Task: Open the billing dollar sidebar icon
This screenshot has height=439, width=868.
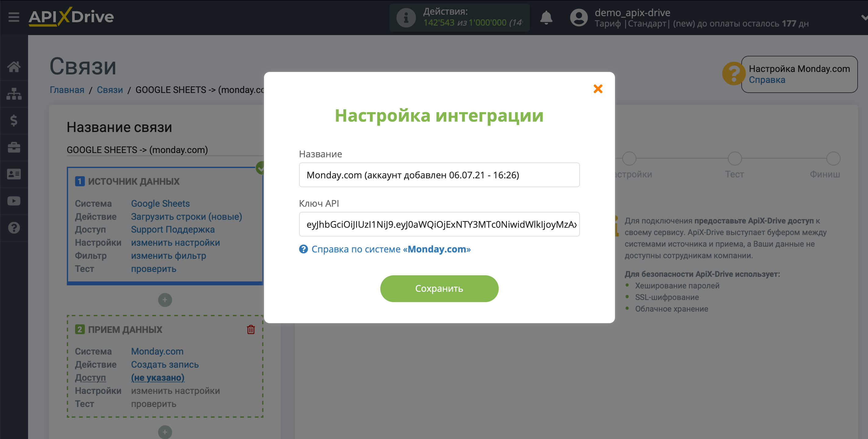Action: [14, 120]
